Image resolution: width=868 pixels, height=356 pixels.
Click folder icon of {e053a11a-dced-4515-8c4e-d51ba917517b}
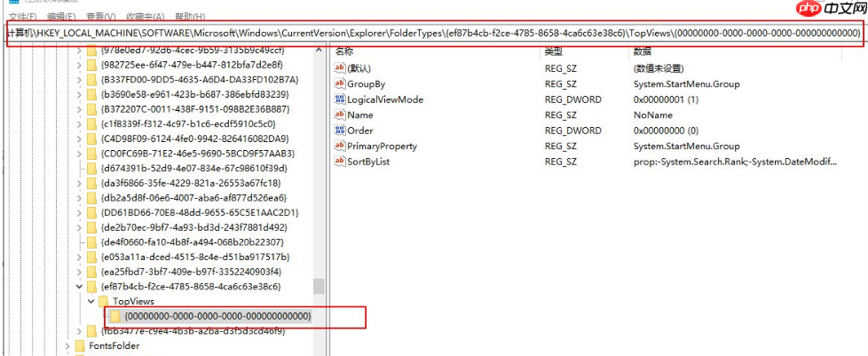(92, 257)
